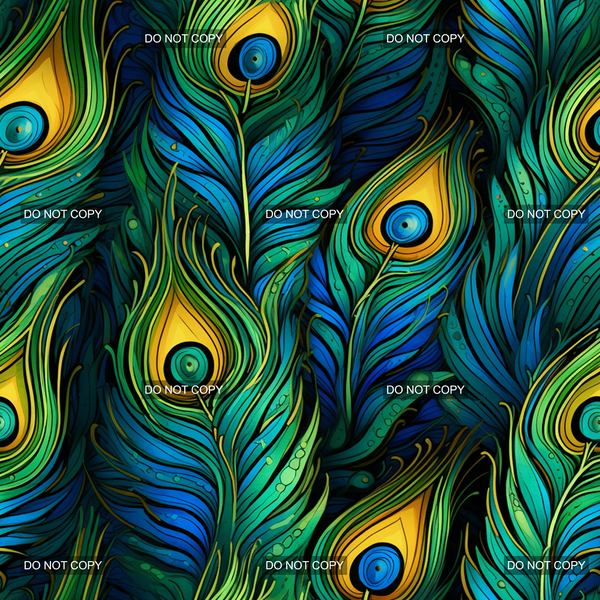Click the top-left "DO NOT COPY" watermark

[184, 38]
